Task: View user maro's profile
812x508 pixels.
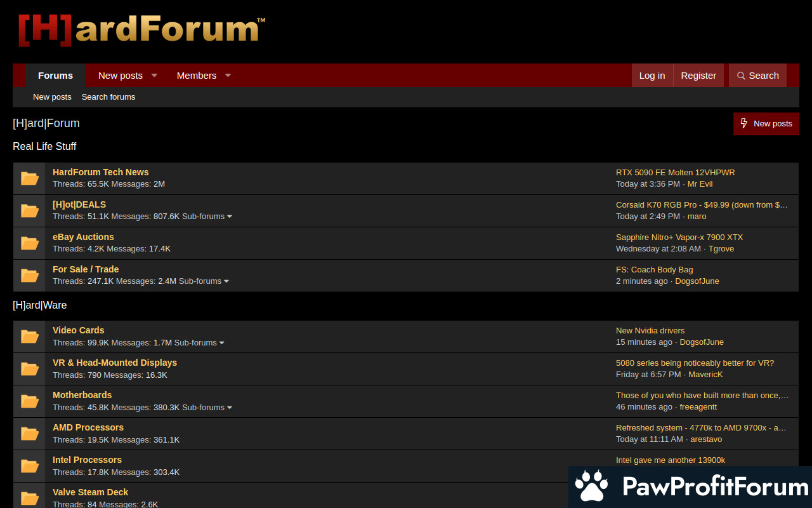Action: click(697, 217)
